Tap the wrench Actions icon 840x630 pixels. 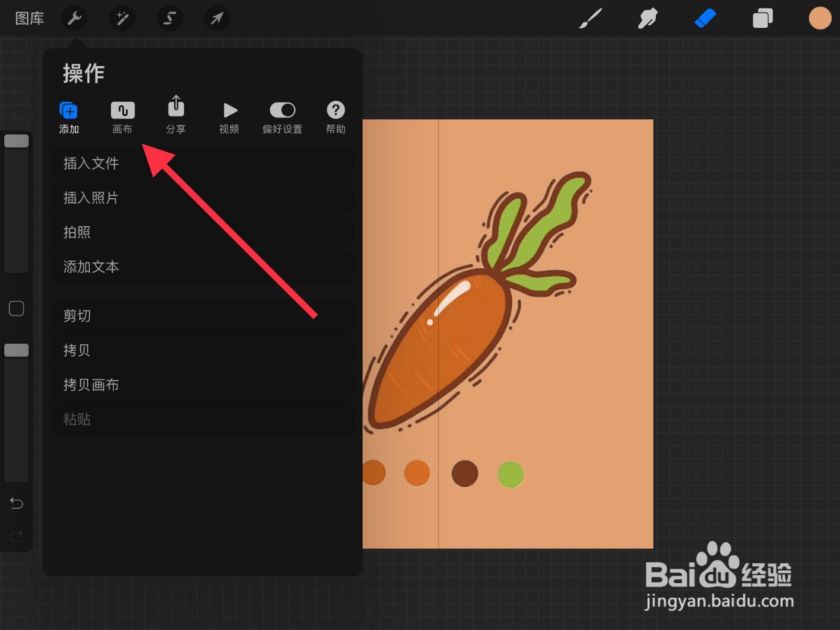tap(75, 19)
